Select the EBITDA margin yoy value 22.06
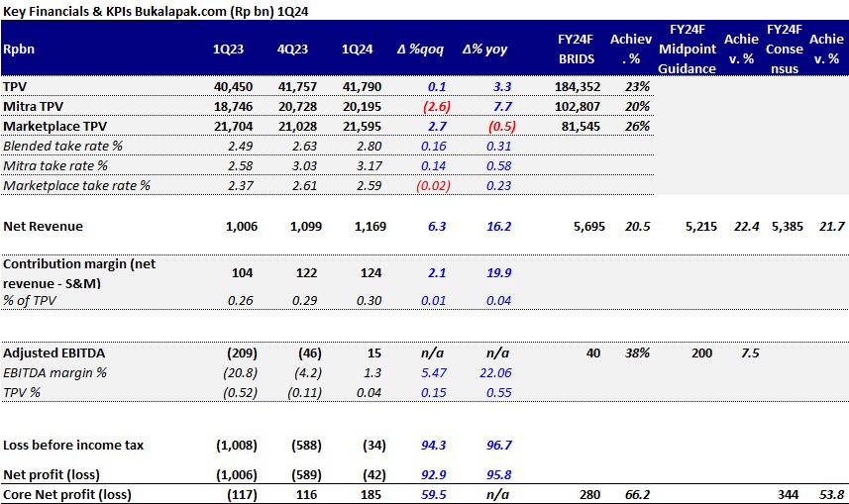This screenshot has width=849, height=504. coord(495,373)
